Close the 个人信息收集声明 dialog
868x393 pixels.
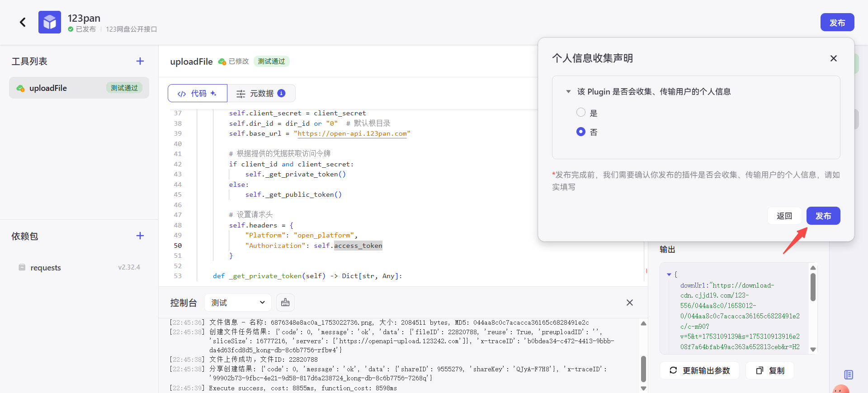(834, 58)
